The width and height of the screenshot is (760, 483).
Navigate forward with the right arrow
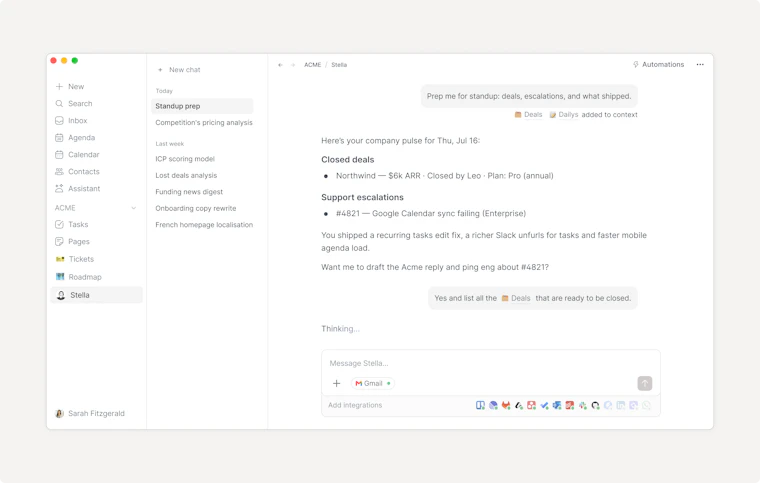293,65
